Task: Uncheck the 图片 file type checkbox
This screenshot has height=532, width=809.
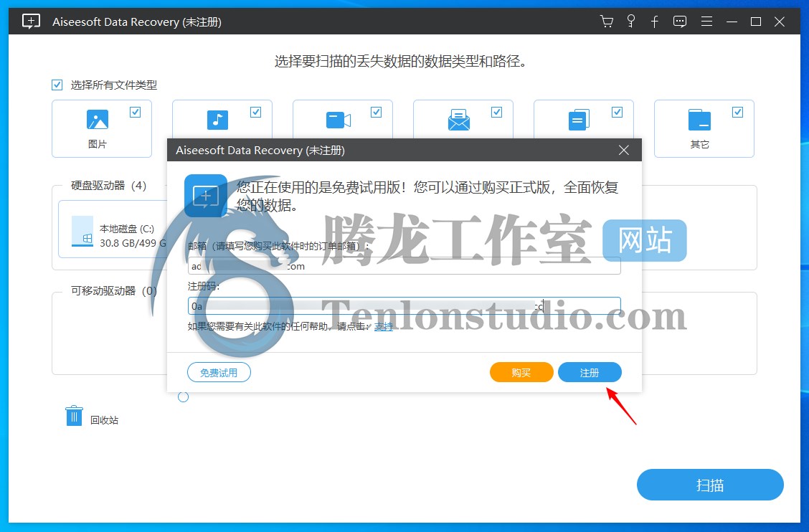Action: tap(135, 112)
